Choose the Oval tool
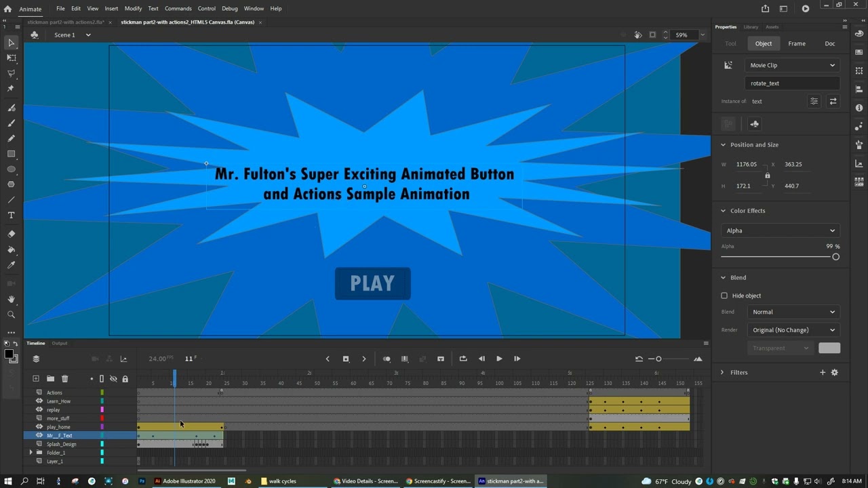This screenshot has width=868, height=488. pos(11,169)
